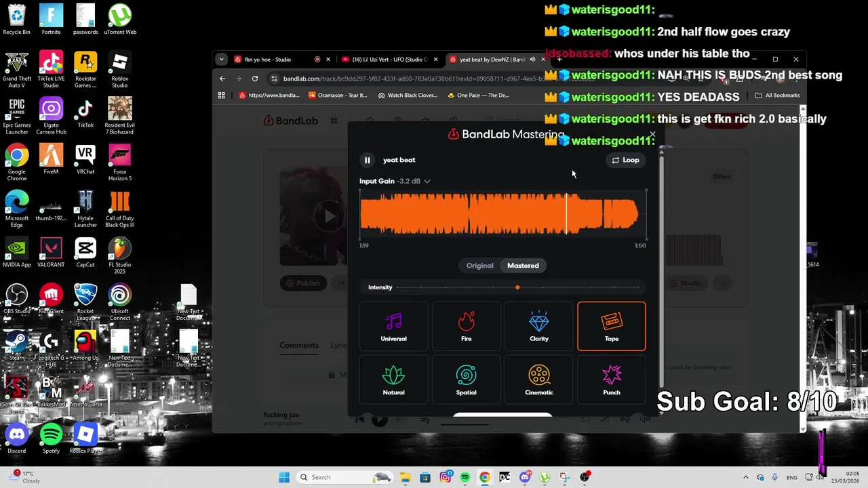Select the TikTok LIVE Studio desktop icon

pyautogui.click(x=51, y=69)
